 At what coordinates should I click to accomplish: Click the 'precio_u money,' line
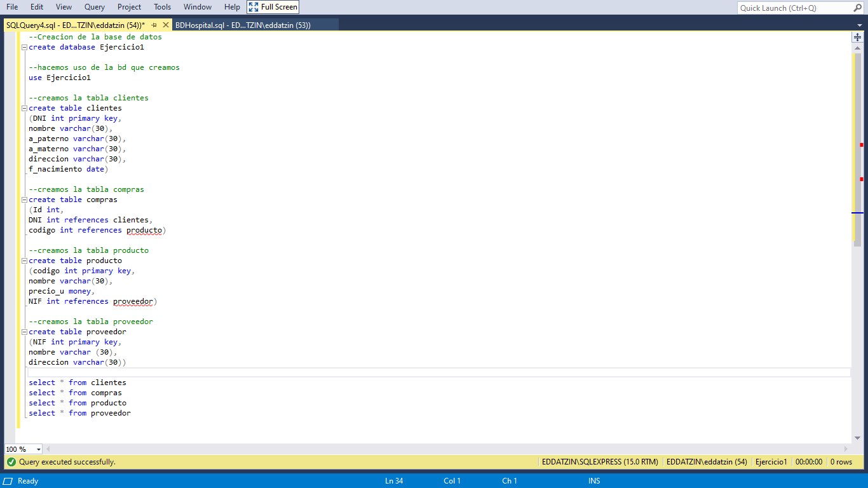click(62, 291)
